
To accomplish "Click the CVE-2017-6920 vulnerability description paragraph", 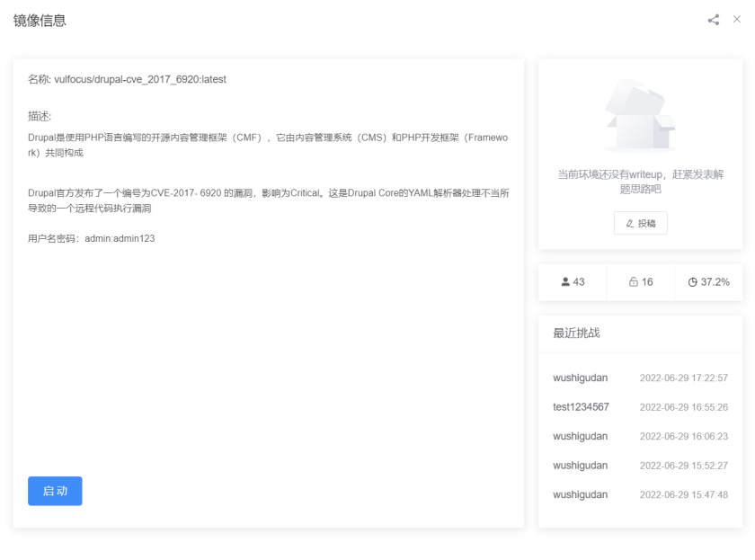I will [x=268, y=200].
